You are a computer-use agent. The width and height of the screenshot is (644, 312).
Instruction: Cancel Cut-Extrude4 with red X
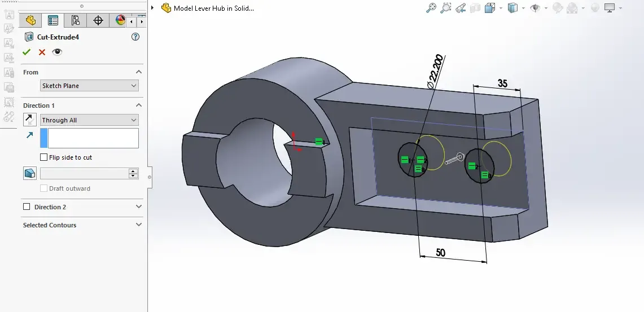pyautogui.click(x=42, y=52)
